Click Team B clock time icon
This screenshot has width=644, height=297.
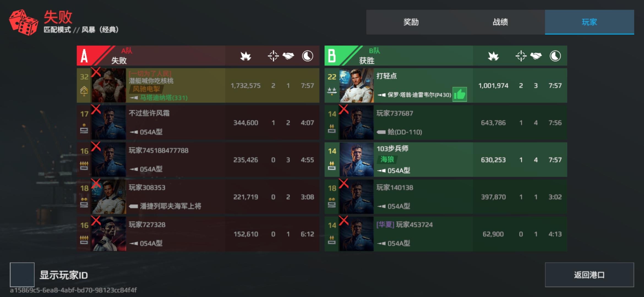(555, 56)
